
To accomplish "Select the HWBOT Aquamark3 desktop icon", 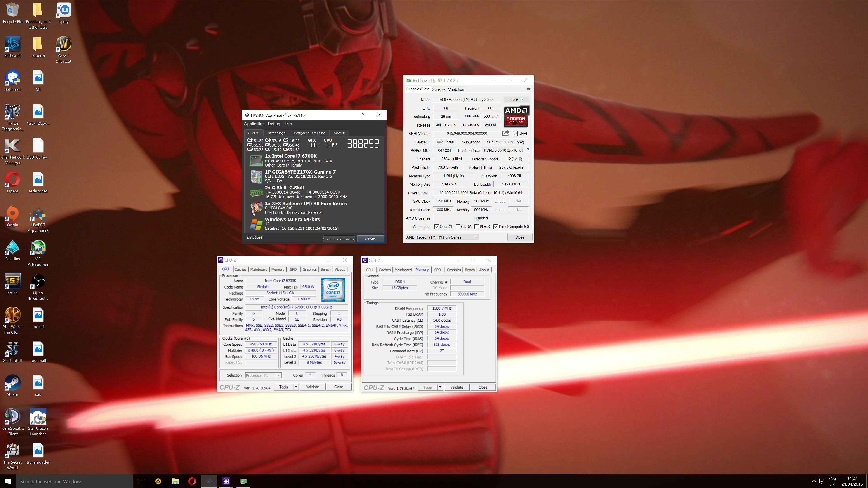I will coord(38,219).
